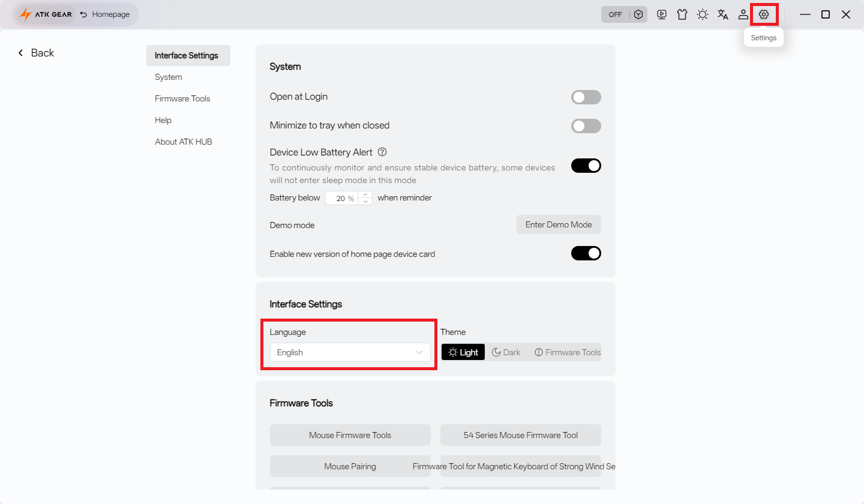Image resolution: width=864 pixels, height=504 pixels.
Task: Click the Demo mode label
Action: [x=292, y=225]
